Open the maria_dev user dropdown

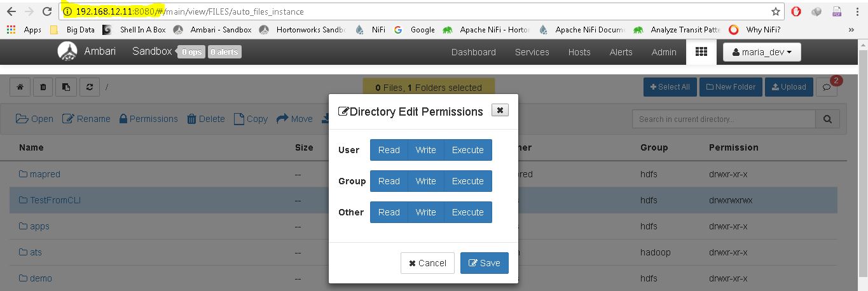(762, 52)
